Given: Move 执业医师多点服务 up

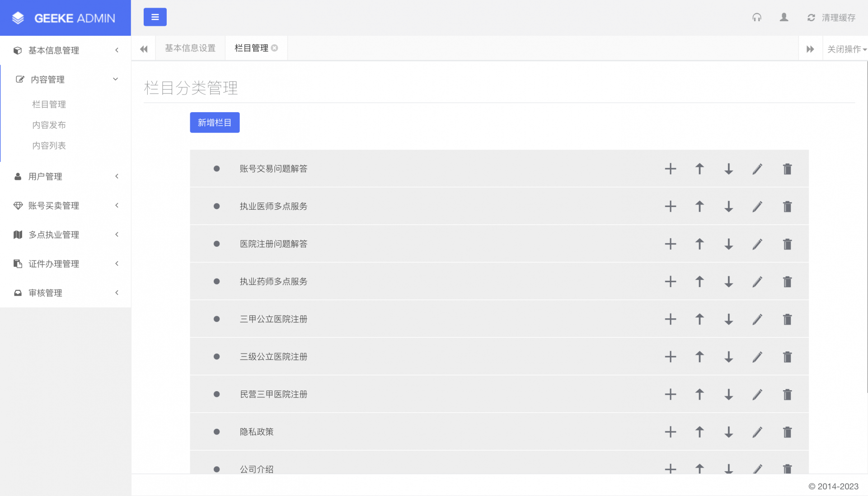Looking at the screenshot, I should pyautogui.click(x=699, y=206).
